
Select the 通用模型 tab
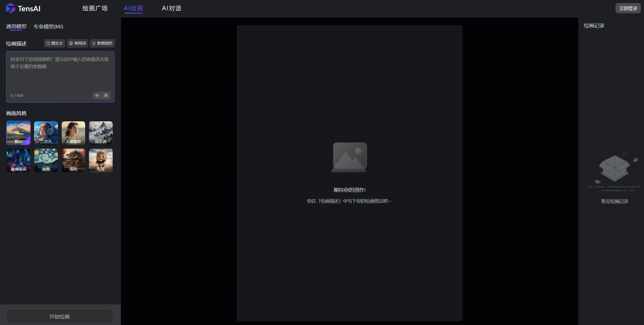(16, 26)
